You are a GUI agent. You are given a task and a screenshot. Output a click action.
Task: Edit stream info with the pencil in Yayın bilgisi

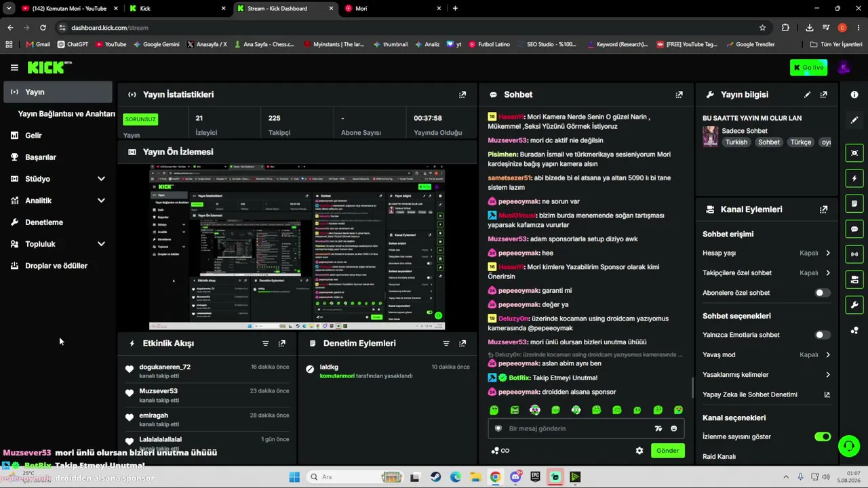pos(807,95)
